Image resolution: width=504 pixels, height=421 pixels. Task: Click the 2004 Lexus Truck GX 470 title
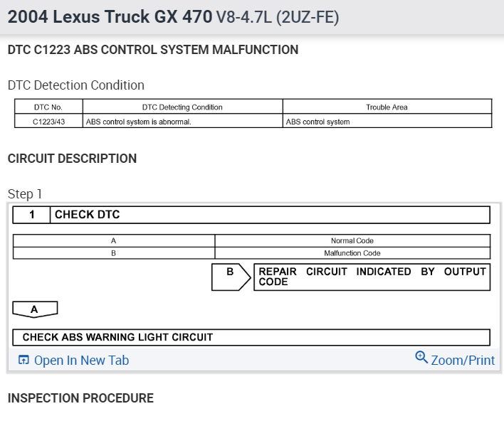point(110,17)
